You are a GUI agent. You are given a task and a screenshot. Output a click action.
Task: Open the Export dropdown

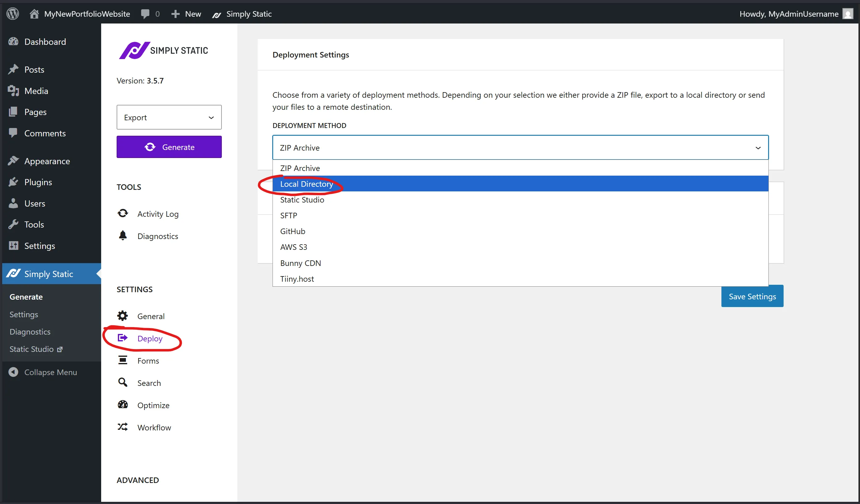(x=169, y=117)
